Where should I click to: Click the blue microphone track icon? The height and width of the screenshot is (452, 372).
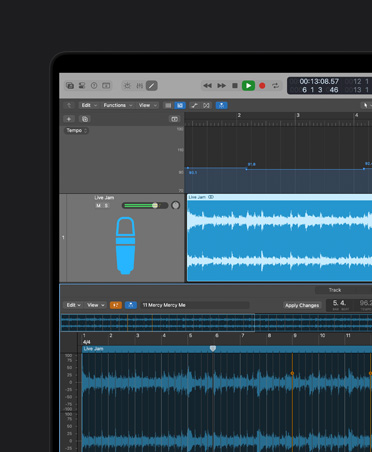125,246
